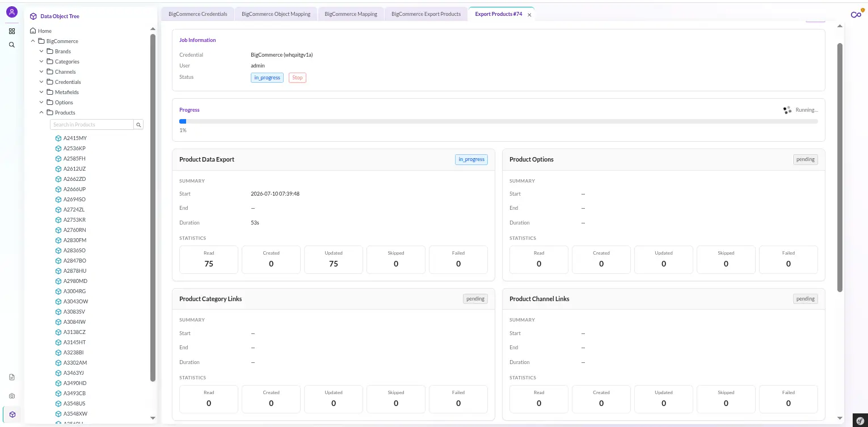Open product A3138CZ in tree
This screenshot has width=868, height=427.
point(74,332)
